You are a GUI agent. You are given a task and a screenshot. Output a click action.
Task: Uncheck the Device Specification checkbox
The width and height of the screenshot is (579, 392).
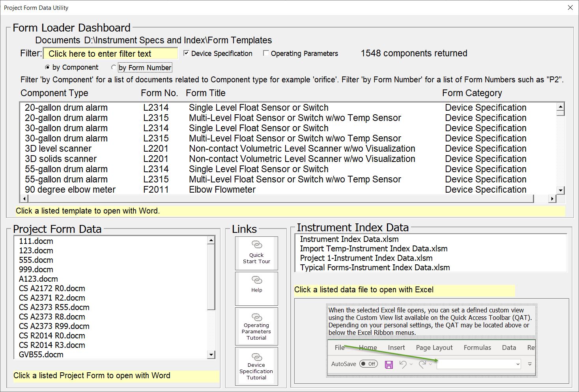(x=186, y=53)
